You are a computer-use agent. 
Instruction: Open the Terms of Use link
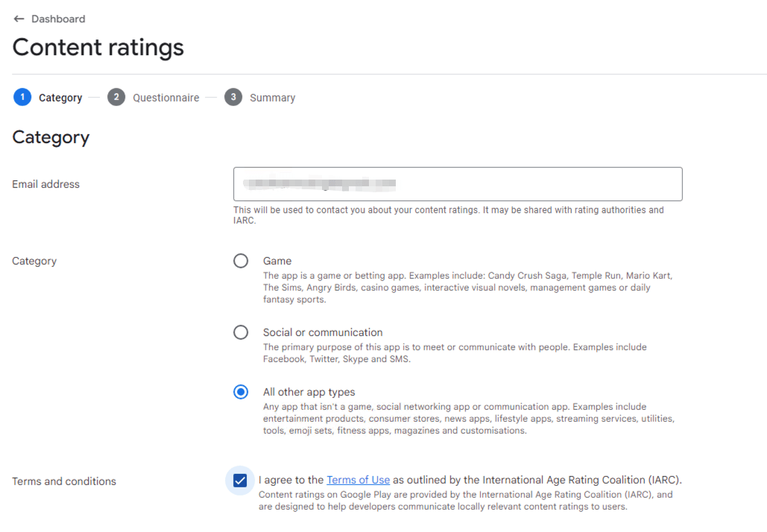(358, 480)
